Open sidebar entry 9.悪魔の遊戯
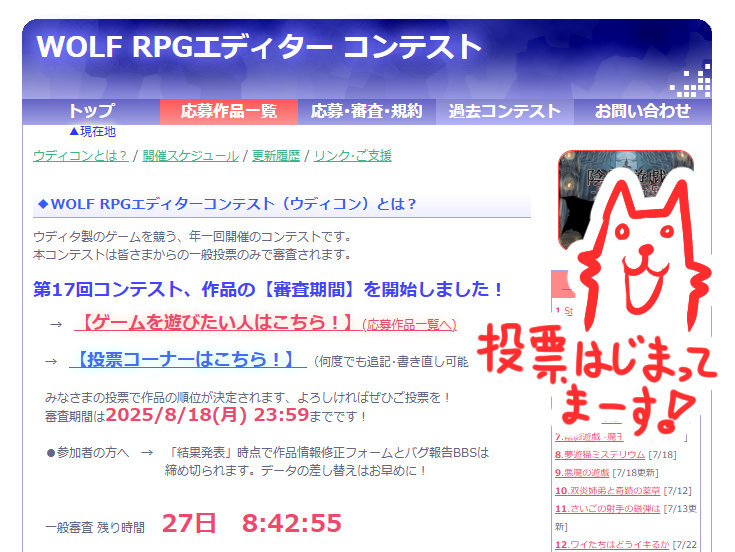Screen dimensions: 735x552 coord(582,472)
